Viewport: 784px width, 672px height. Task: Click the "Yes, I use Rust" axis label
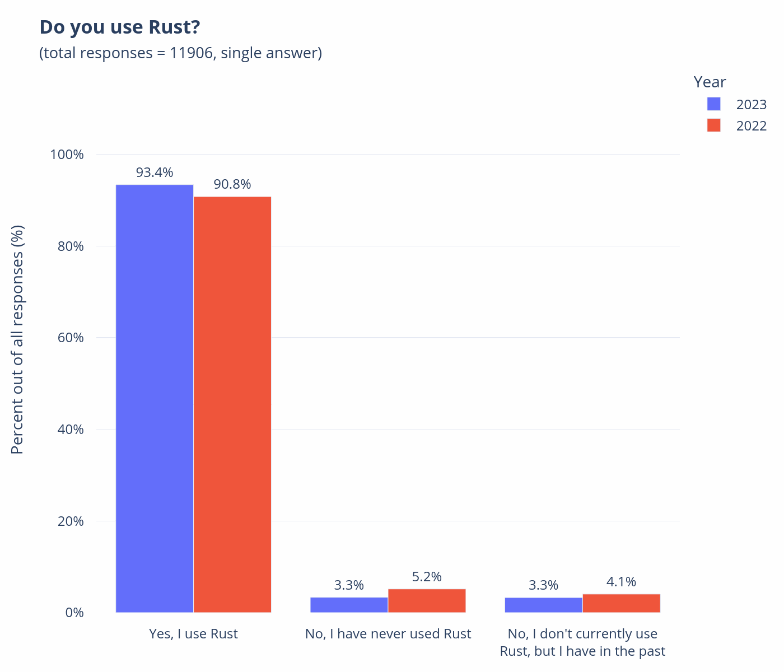[193, 634]
